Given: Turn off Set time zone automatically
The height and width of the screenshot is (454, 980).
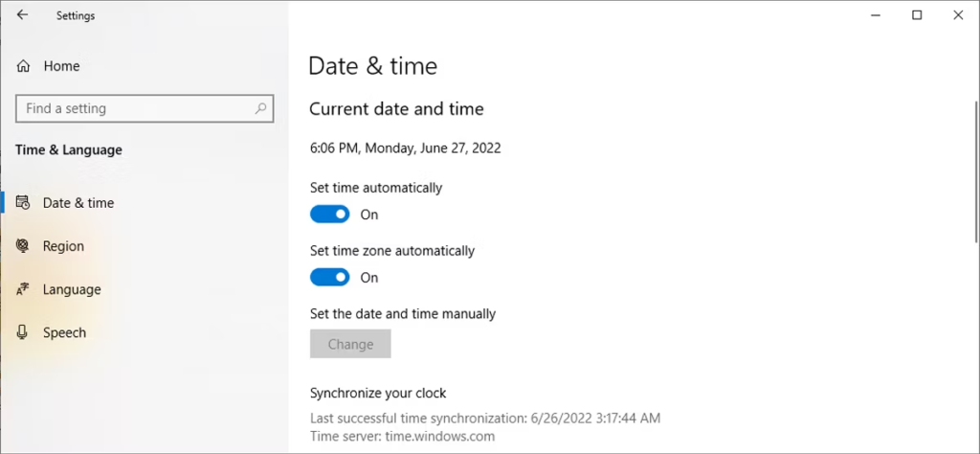Looking at the screenshot, I should coord(330,277).
